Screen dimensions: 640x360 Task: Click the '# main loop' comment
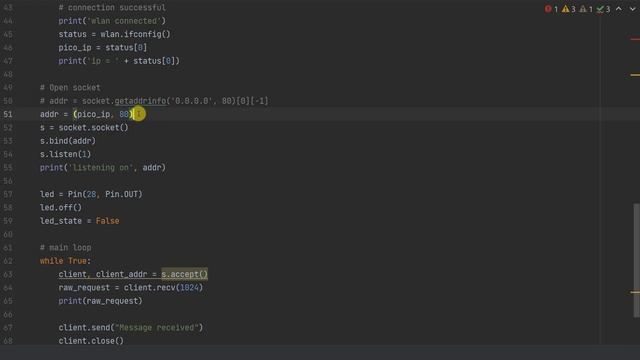coord(65,248)
